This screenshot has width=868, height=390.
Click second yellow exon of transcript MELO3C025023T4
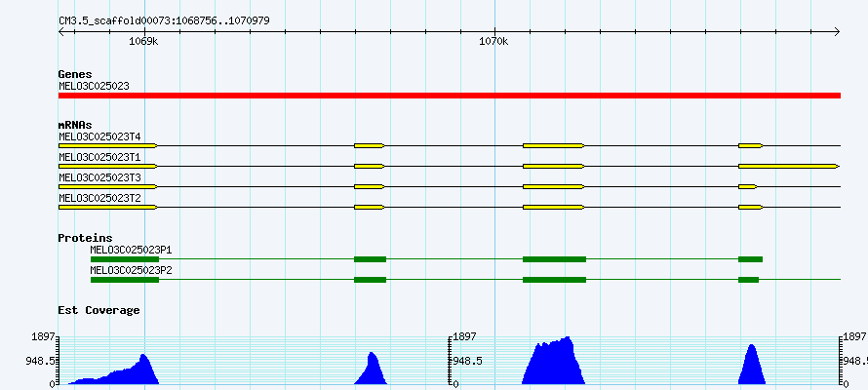tap(370, 145)
